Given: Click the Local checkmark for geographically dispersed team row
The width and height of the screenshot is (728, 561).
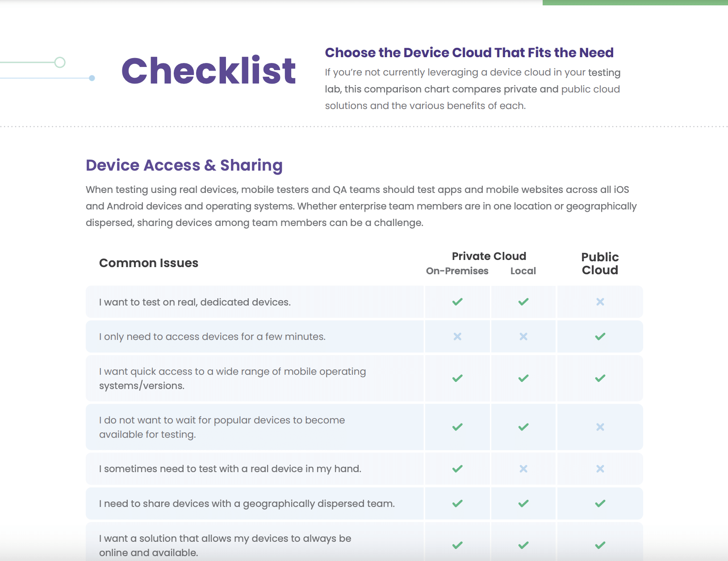Looking at the screenshot, I should tap(523, 503).
